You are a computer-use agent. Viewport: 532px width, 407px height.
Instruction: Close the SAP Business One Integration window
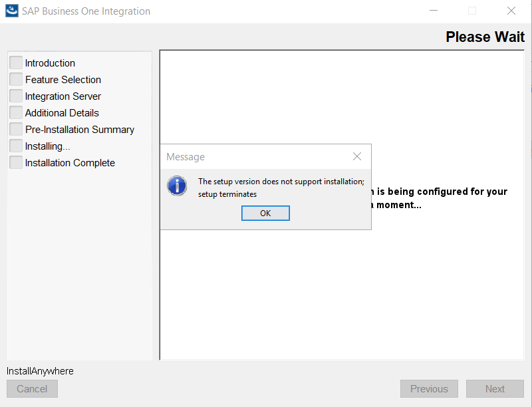[511, 11]
